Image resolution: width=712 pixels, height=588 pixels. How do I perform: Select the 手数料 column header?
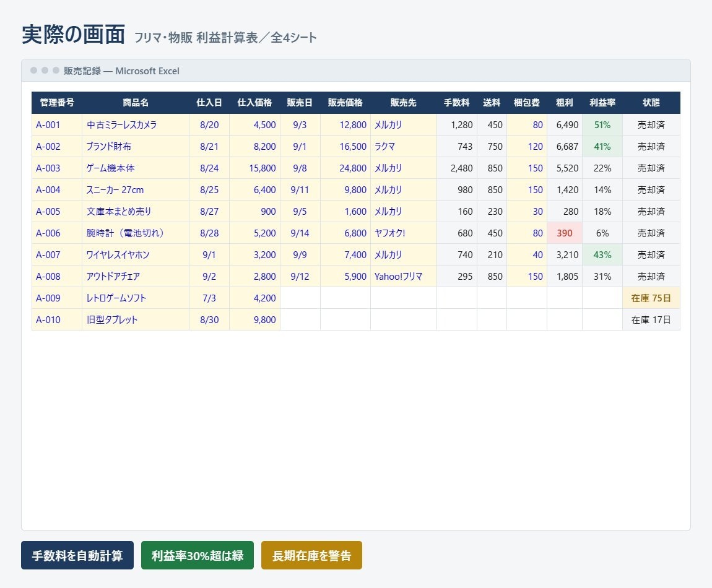pyautogui.click(x=457, y=103)
